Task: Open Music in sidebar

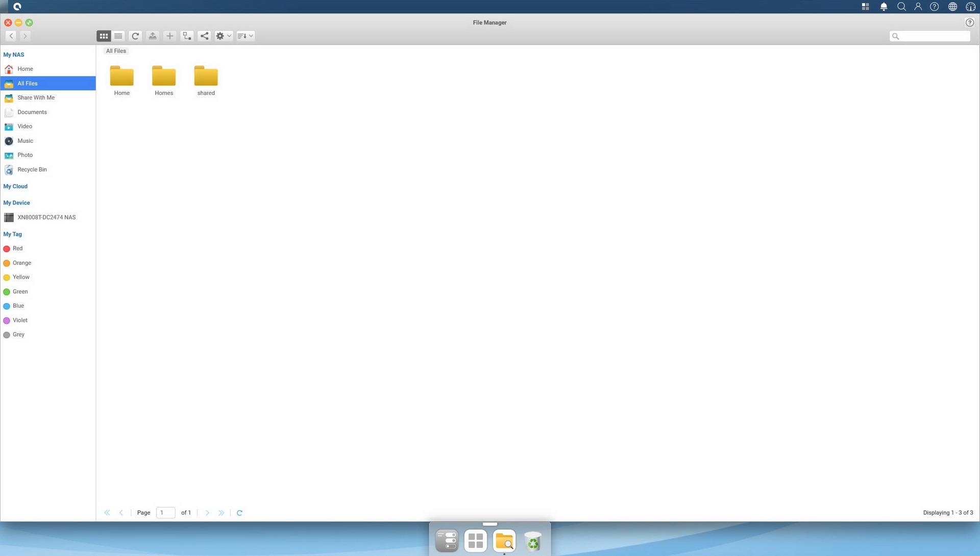Action: click(48, 141)
